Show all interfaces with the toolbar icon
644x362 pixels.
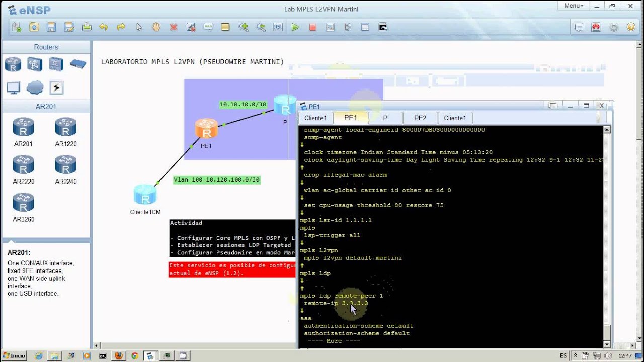(x=348, y=27)
